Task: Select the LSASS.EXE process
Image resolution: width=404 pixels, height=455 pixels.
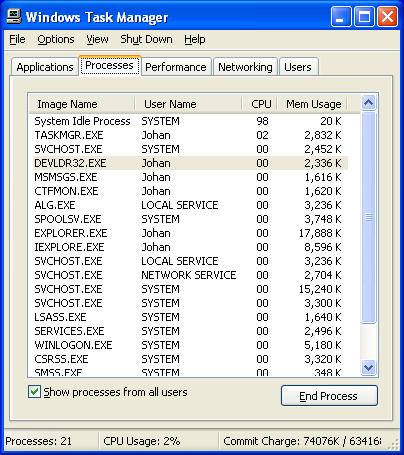Action: (x=190, y=317)
